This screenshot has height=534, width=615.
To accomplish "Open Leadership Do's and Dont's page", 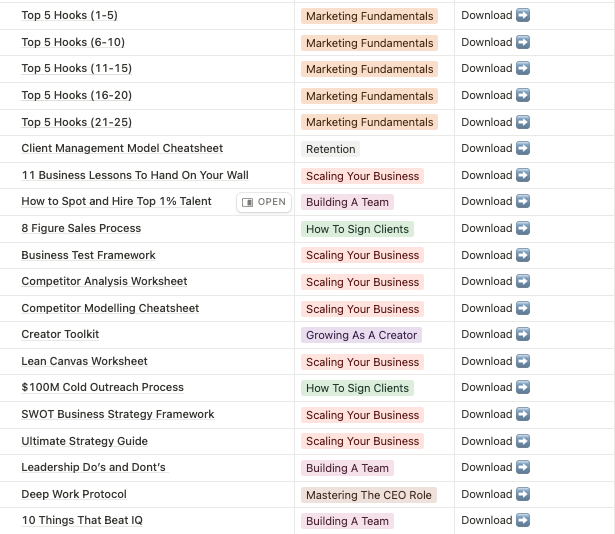I will tap(93, 467).
